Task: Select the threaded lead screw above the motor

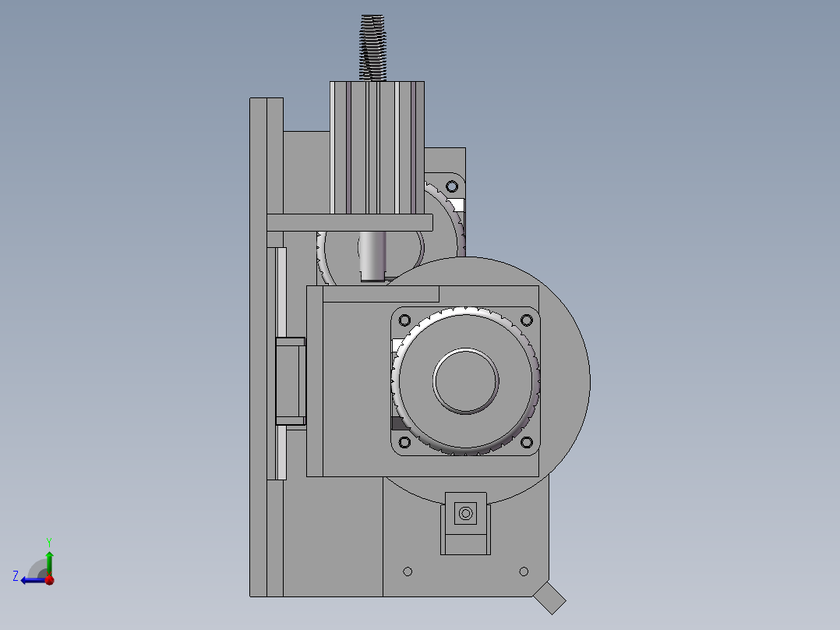Action: [372, 48]
